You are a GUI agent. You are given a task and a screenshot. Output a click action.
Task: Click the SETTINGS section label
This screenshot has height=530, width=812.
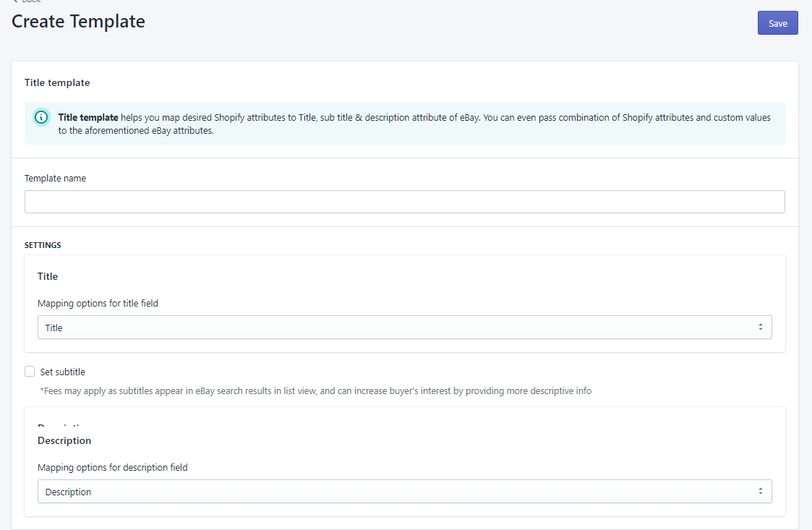[43, 245]
